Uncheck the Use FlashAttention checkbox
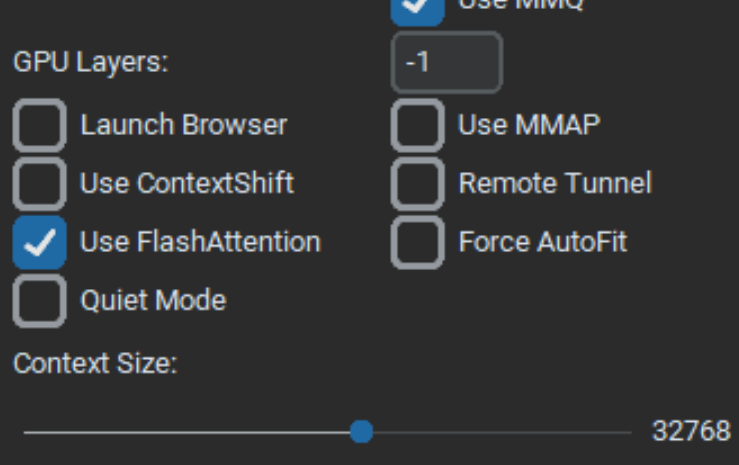739x465 pixels. [x=40, y=242]
